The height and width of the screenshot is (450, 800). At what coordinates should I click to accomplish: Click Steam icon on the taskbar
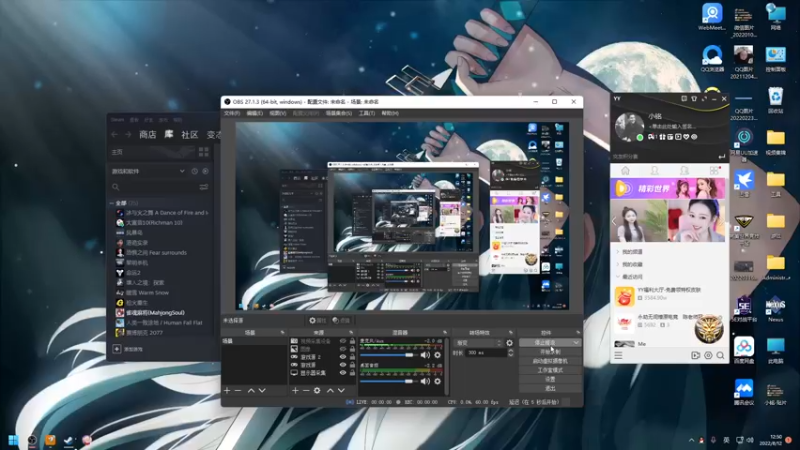coord(68,440)
